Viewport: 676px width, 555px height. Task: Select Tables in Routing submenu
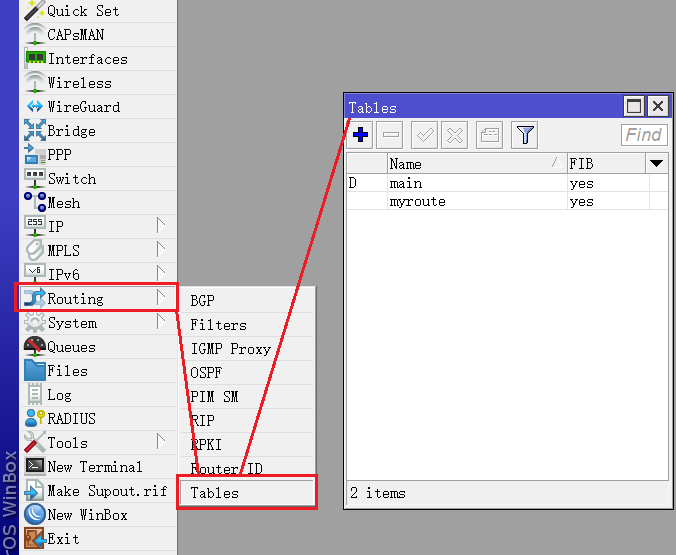tap(215, 492)
